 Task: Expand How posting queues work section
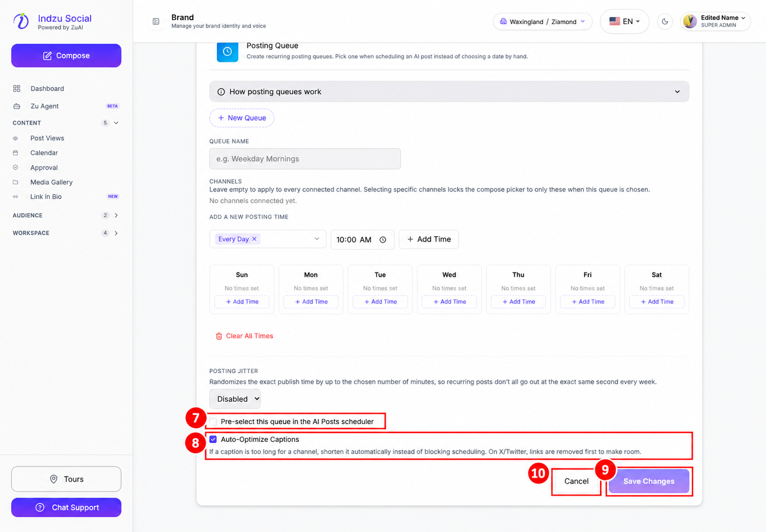(449, 92)
